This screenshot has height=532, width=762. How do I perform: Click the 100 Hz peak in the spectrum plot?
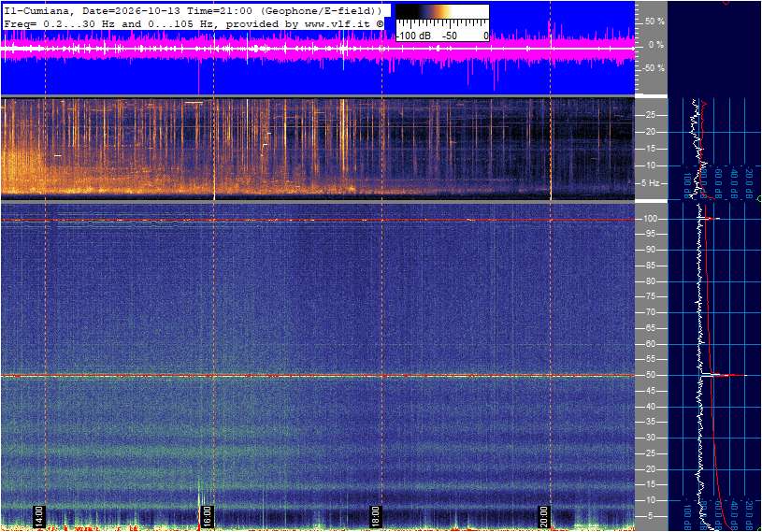(710, 219)
